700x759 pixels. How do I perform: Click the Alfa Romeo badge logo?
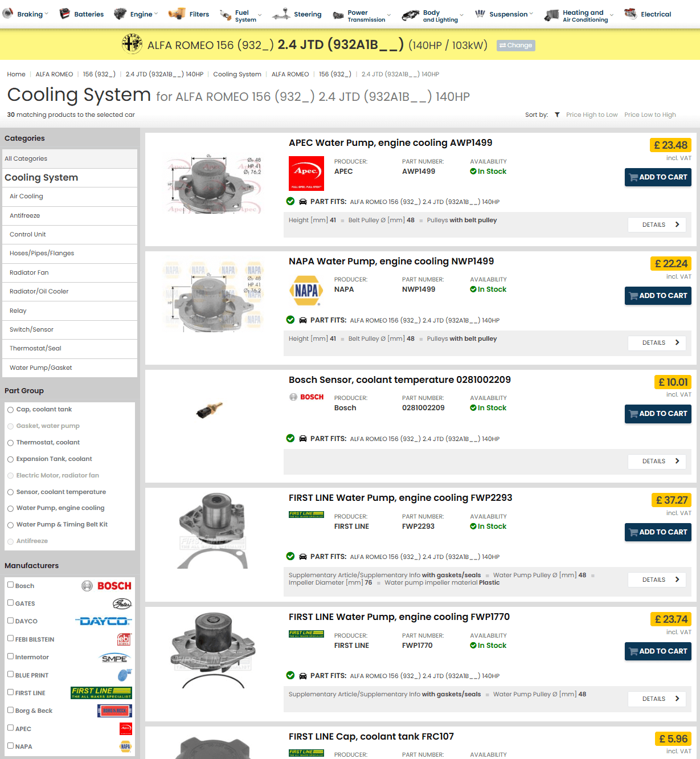[132, 44]
